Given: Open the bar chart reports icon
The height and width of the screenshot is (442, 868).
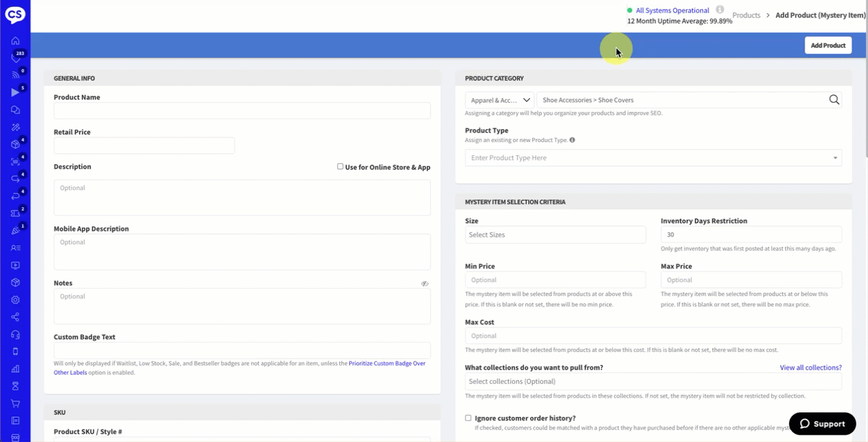Looking at the screenshot, I should click(x=15, y=369).
